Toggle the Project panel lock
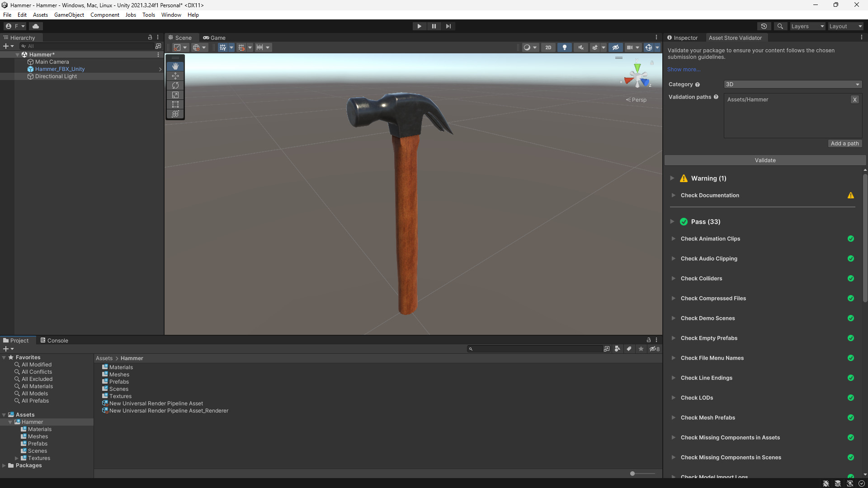The width and height of the screenshot is (868, 488). [x=649, y=340]
